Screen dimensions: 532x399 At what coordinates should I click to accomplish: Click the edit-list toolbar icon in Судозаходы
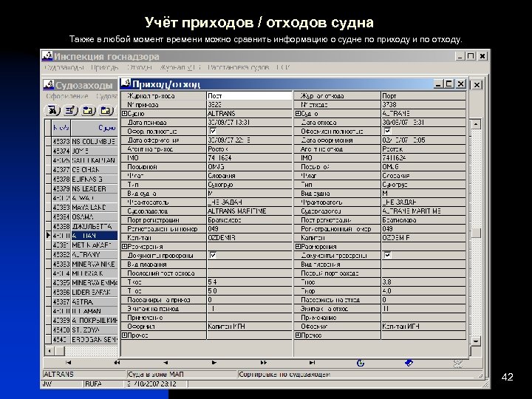[x=70, y=110]
